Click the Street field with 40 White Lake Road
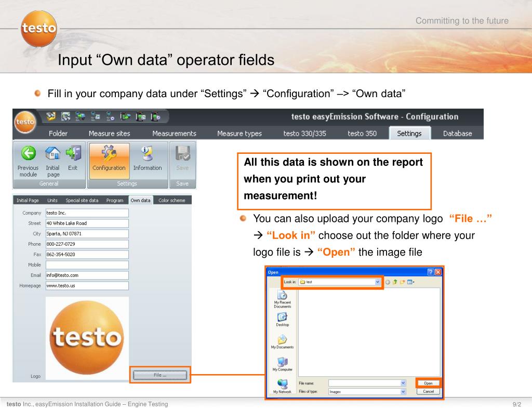Viewport: 532px width, 411px height. click(87, 223)
